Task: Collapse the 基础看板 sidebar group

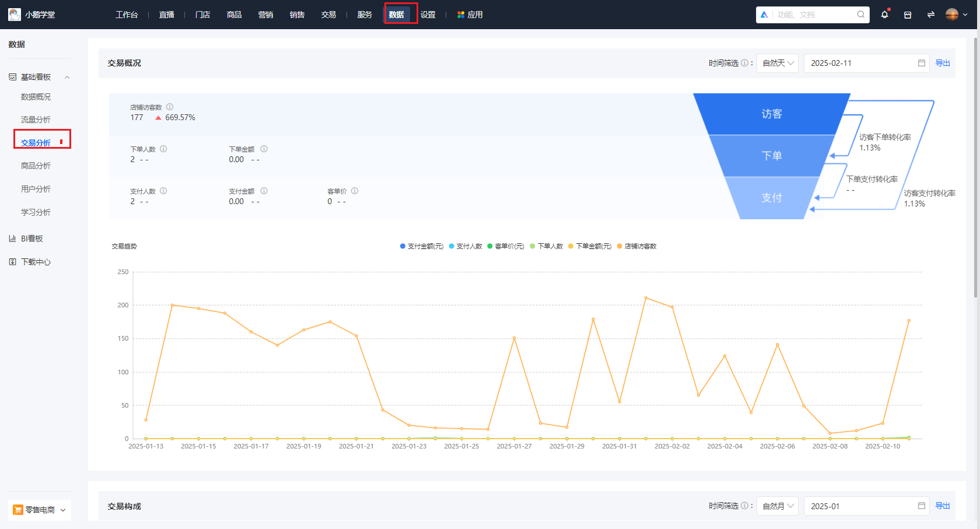Action: (x=67, y=77)
